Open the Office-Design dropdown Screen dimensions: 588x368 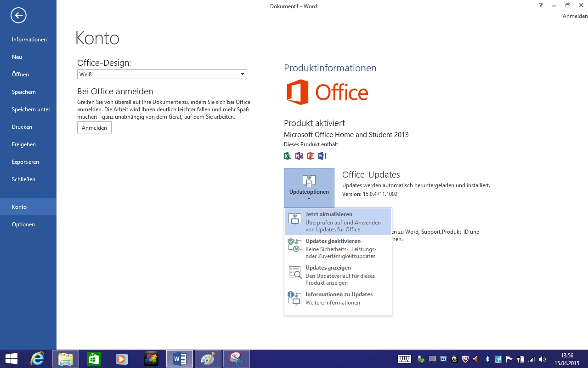pos(242,75)
